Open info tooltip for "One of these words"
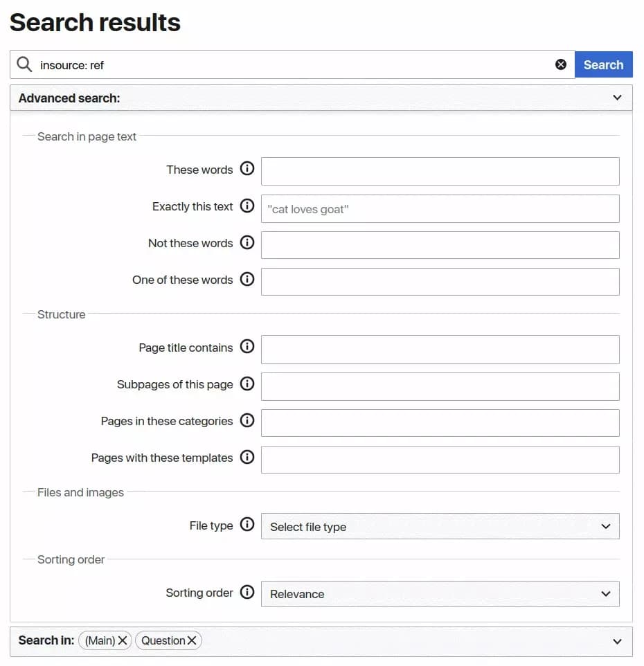Screen dimensions: 644x666 click(247, 279)
